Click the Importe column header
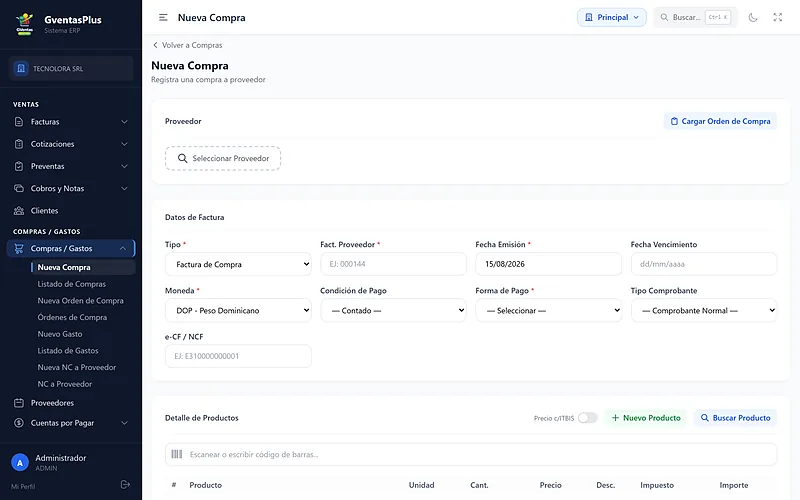 pos(734,485)
